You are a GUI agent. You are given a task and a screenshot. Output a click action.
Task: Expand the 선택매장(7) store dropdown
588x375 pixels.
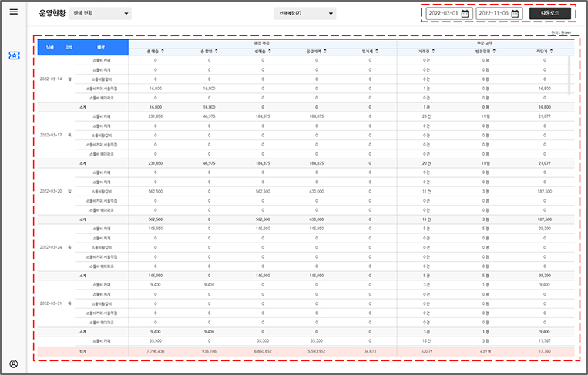click(305, 13)
